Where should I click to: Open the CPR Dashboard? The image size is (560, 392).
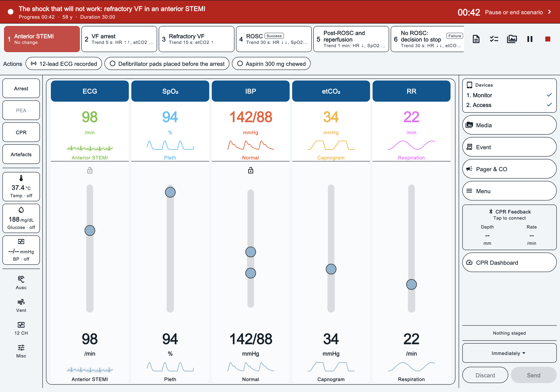pyautogui.click(x=509, y=262)
